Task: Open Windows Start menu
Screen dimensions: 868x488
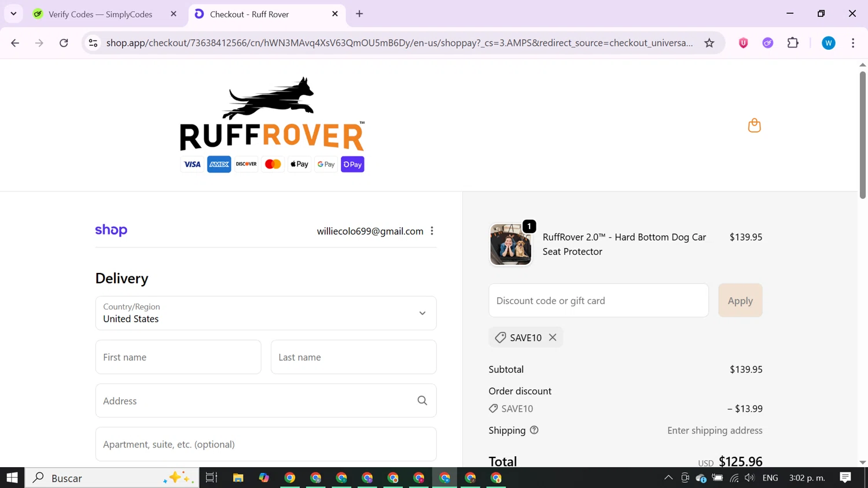Action: click(12, 478)
